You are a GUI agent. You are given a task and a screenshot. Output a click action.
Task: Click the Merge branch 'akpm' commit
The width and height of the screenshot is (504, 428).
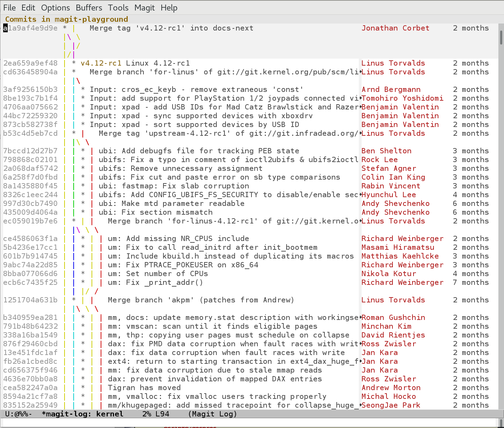point(201,300)
